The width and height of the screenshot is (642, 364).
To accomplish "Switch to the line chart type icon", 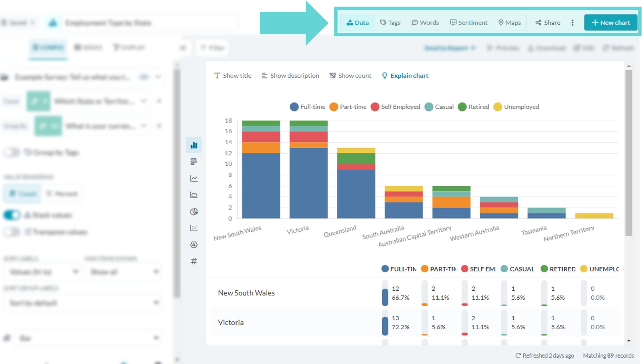I will (194, 178).
